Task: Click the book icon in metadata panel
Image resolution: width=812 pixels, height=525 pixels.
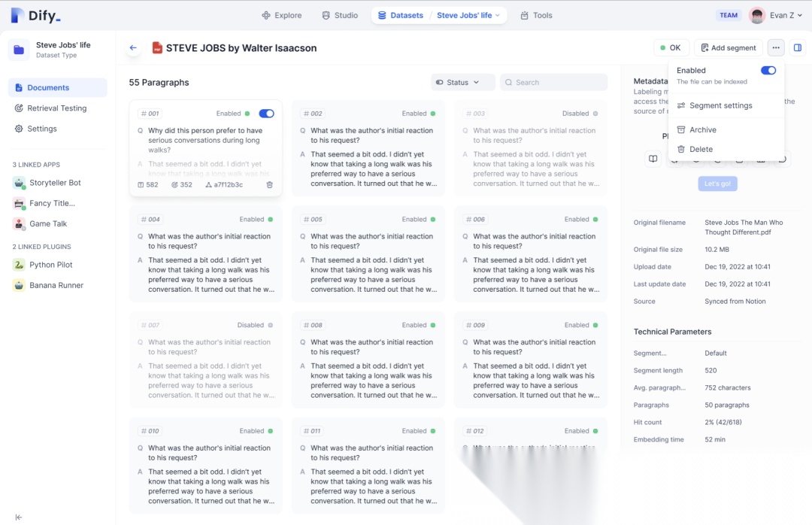Action: (653, 159)
